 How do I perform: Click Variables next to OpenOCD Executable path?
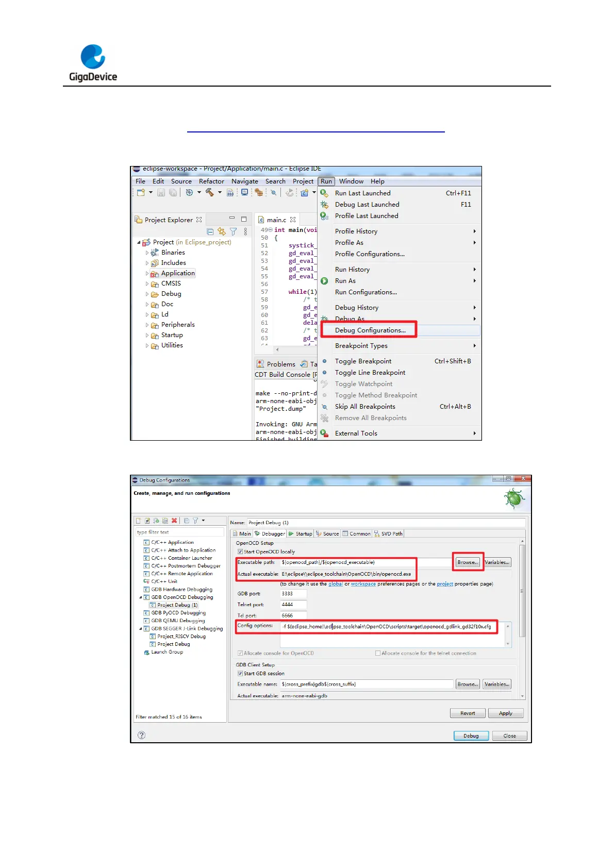[x=497, y=562]
